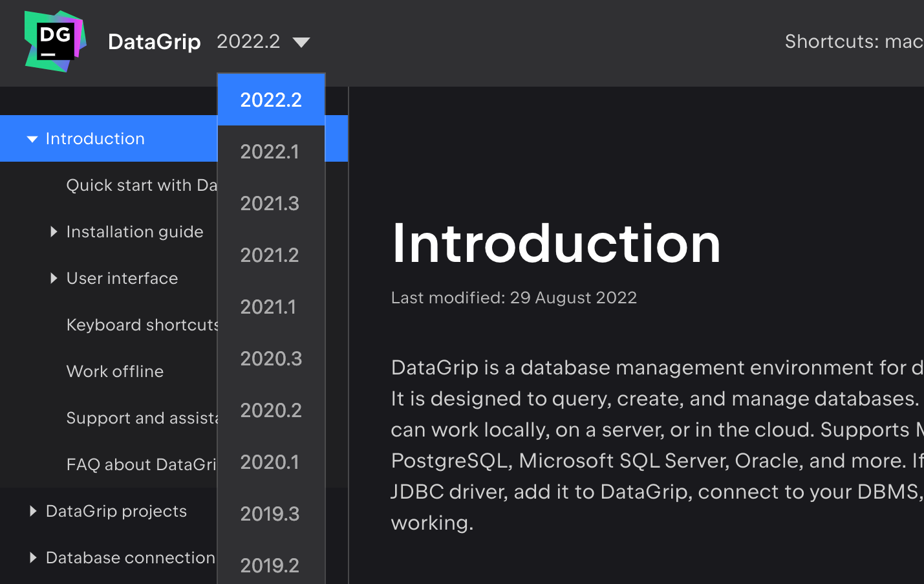Expand the Installation guide section
The height and width of the screenshot is (584, 924).
coord(53,232)
